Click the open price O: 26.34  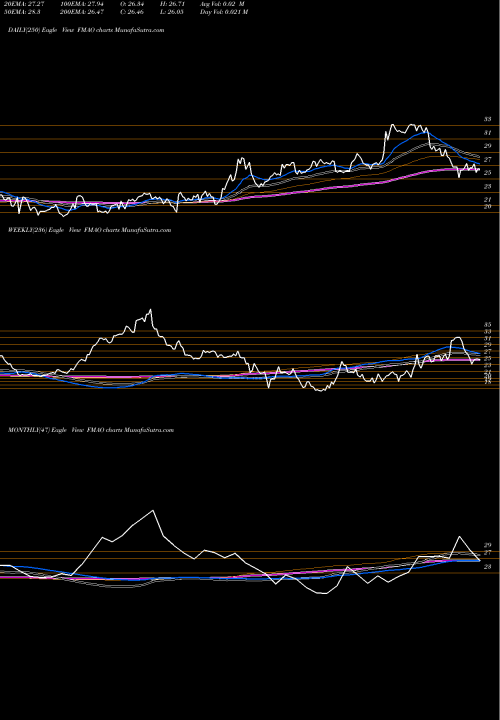pos(134,4)
